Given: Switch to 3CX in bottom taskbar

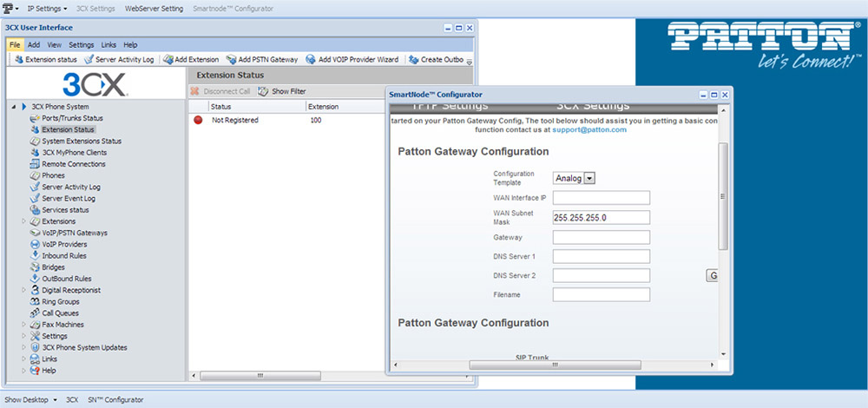Looking at the screenshot, I should pos(73,399).
